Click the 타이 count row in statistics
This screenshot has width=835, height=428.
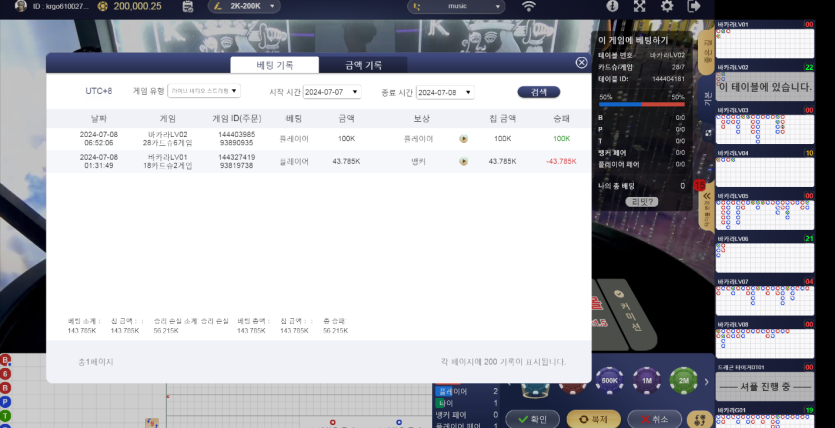click(x=466, y=403)
